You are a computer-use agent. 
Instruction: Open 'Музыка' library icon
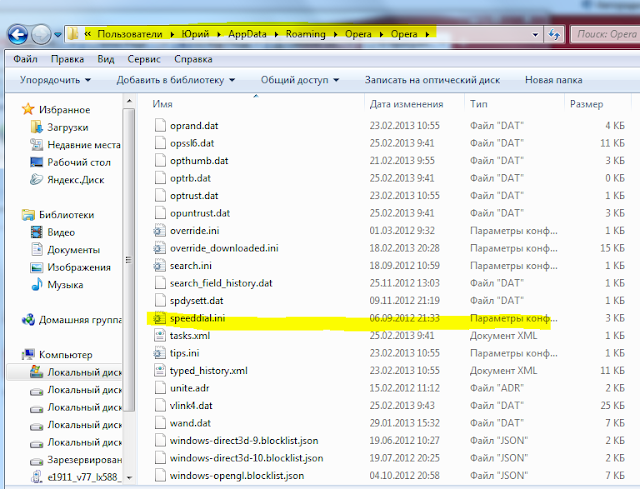[x=37, y=285]
